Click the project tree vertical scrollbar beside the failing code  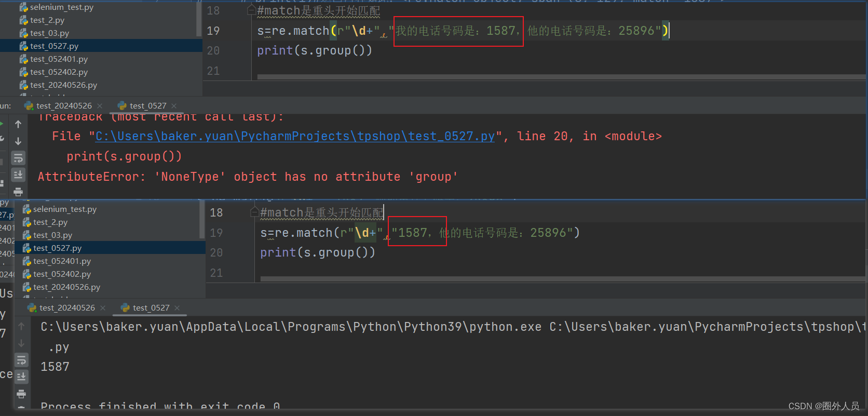tap(199, 19)
